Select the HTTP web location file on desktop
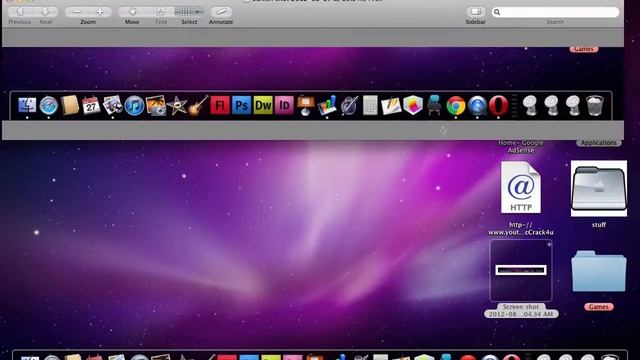Image resolution: width=640 pixels, height=360 pixels. tap(521, 187)
